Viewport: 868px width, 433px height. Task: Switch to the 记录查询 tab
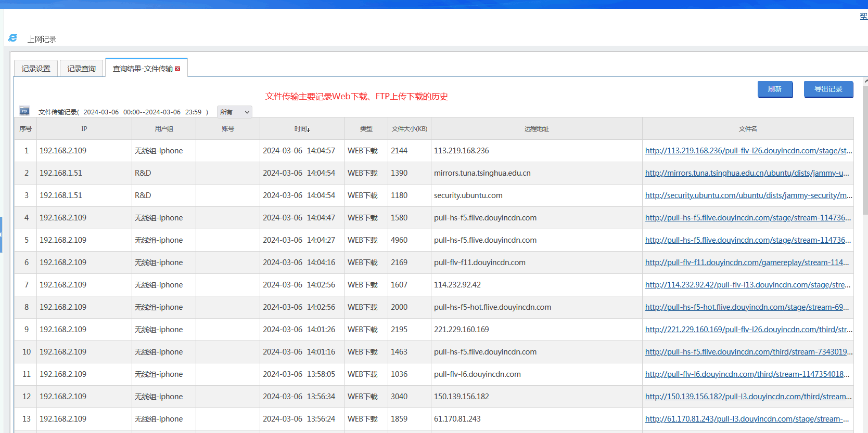81,69
